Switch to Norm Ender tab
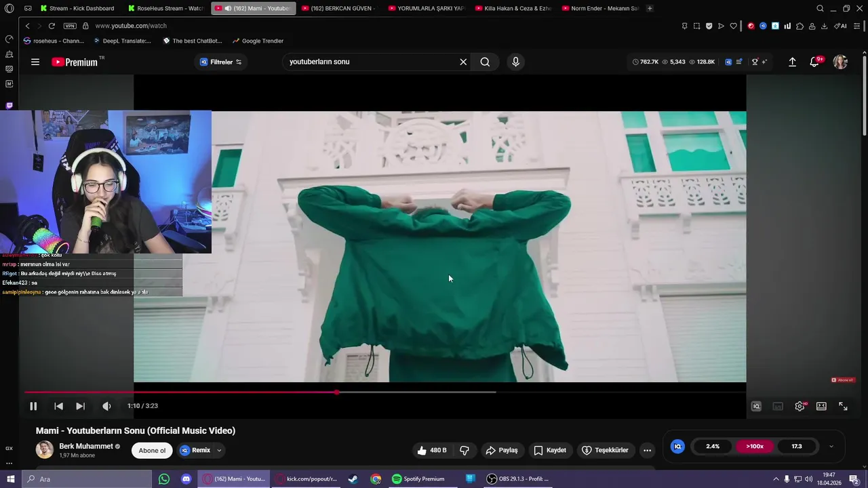Image resolution: width=868 pixels, height=488 pixels. pyautogui.click(x=599, y=8)
